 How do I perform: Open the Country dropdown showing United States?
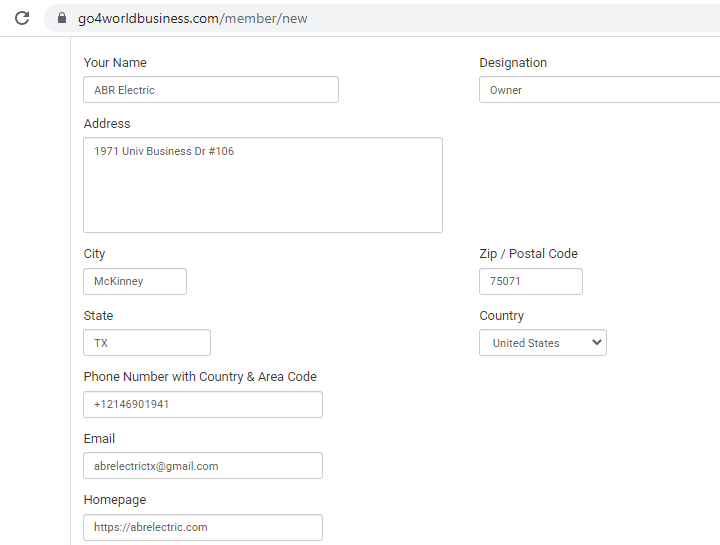[x=543, y=343]
